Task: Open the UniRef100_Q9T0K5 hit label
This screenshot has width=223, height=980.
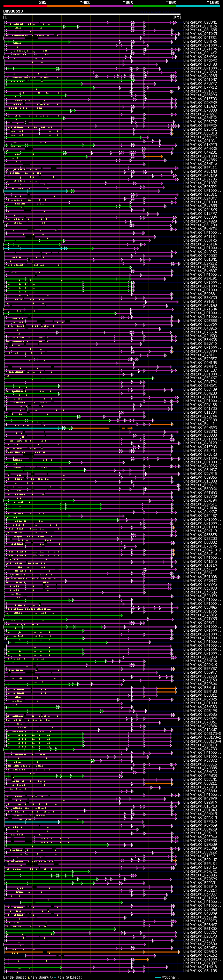Action: [200, 34]
